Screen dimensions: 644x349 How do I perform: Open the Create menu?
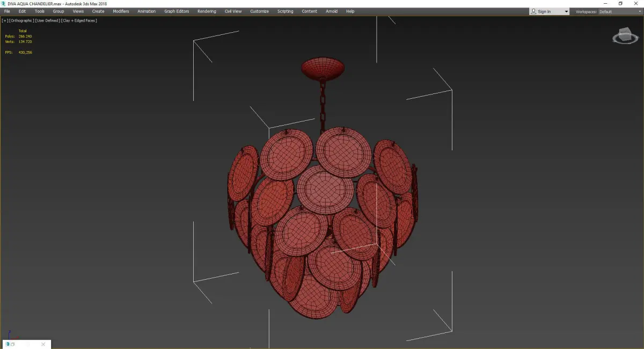(x=98, y=11)
